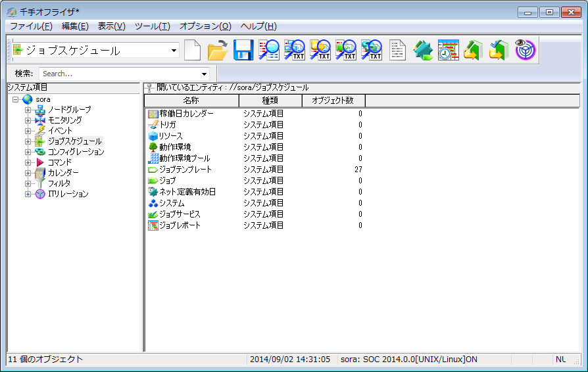Select the ジョブ list row
Image resolution: width=588 pixels, height=372 pixels.
tap(167, 181)
